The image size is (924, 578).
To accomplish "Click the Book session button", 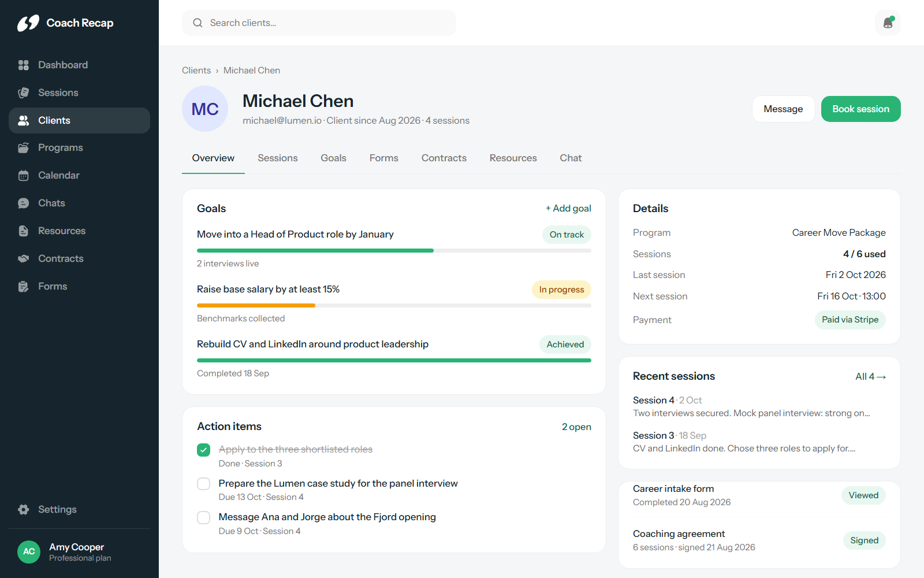I will (x=861, y=109).
